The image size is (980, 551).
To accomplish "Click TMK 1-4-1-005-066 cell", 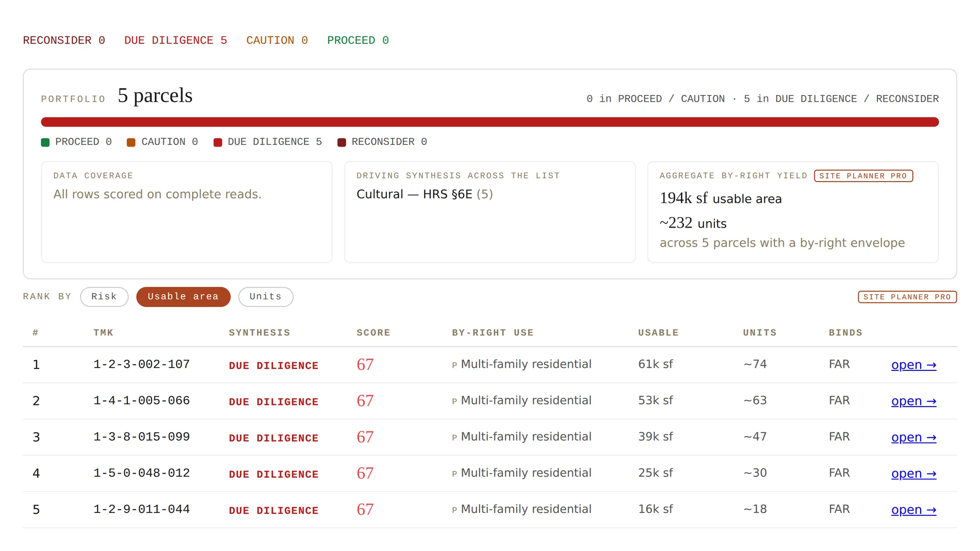I will click(142, 400).
